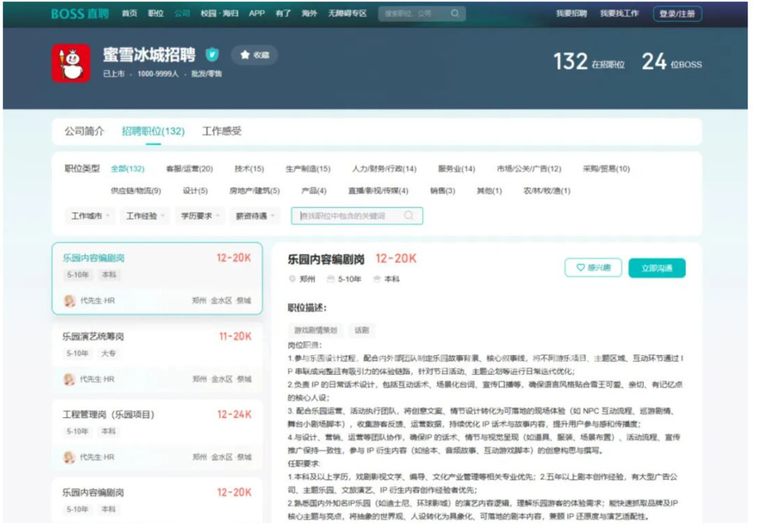
Task: Click the 登录/注册 button
Action: point(677,14)
